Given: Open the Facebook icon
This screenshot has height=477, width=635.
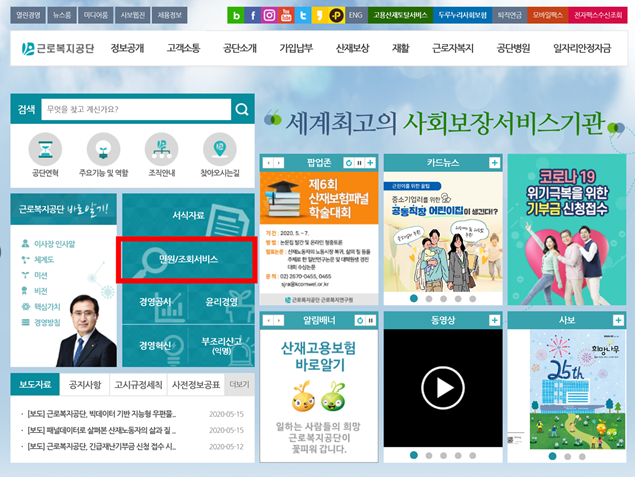Looking at the screenshot, I should 253,15.
